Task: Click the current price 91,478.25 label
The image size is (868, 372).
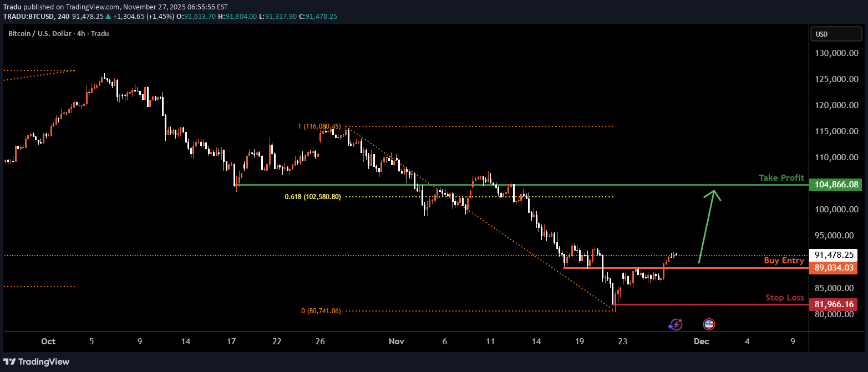Action: (x=834, y=255)
